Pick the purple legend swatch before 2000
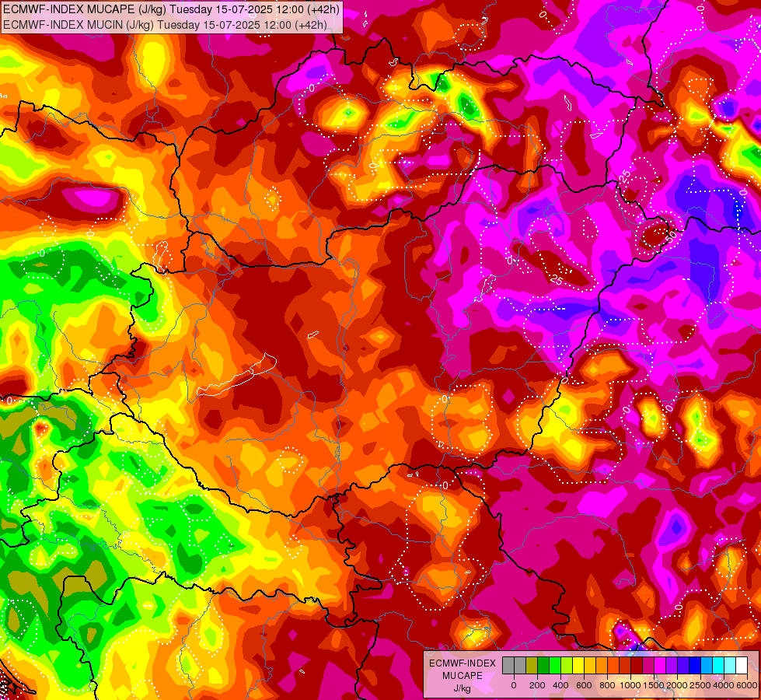 pyautogui.click(x=672, y=665)
